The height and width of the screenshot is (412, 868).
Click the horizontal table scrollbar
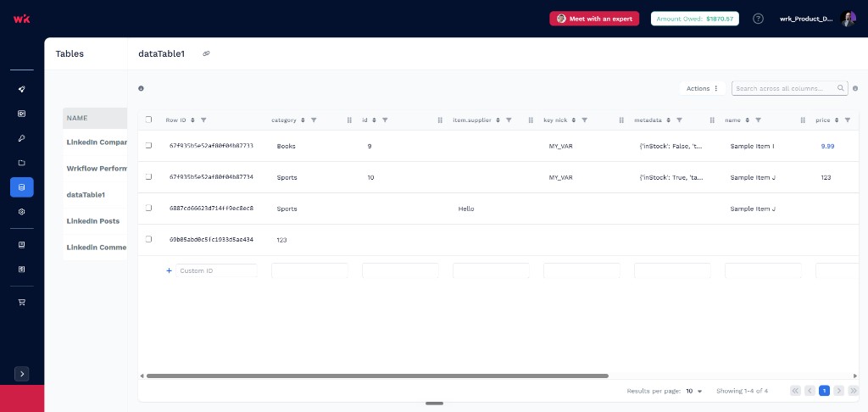click(x=377, y=376)
